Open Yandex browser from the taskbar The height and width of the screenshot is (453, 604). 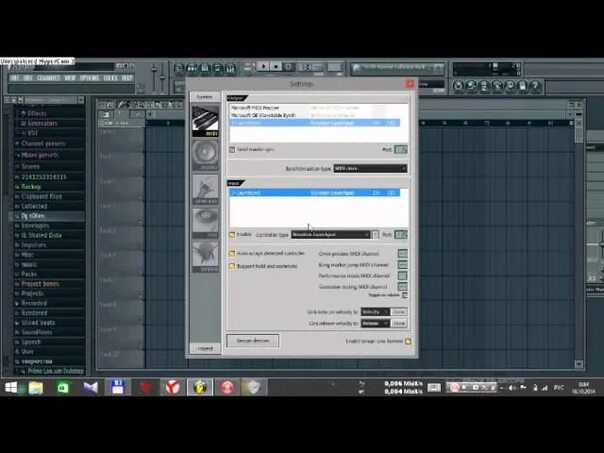coord(173,387)
